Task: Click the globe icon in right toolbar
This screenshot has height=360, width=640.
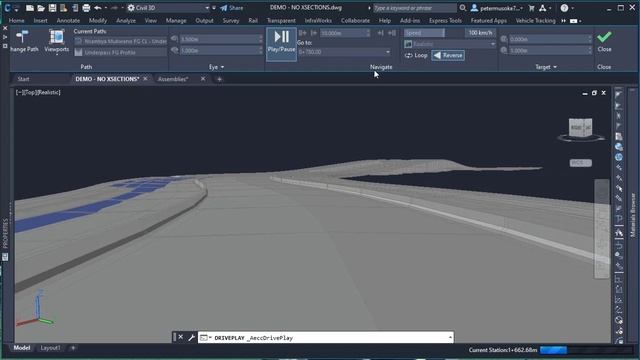Action: point(619,157)
